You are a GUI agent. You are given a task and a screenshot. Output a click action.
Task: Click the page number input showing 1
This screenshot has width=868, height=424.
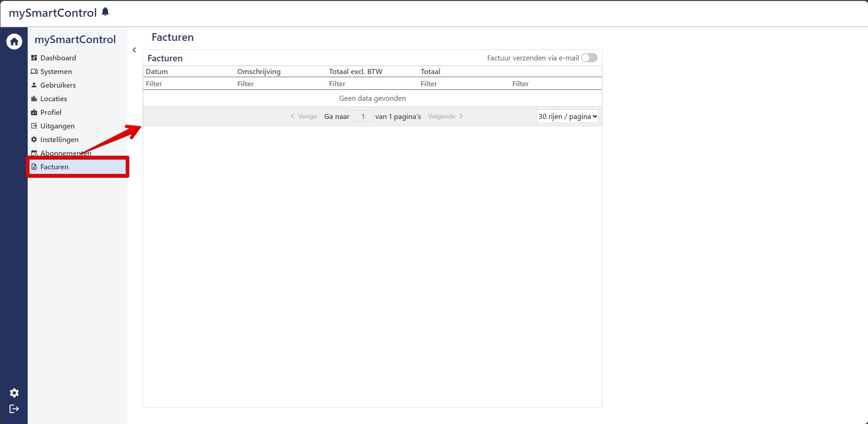[362, 116]
